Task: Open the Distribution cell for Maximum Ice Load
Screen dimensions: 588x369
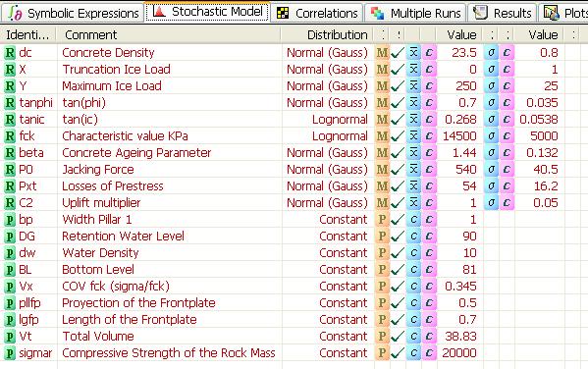Action: (x=327, y=86)
